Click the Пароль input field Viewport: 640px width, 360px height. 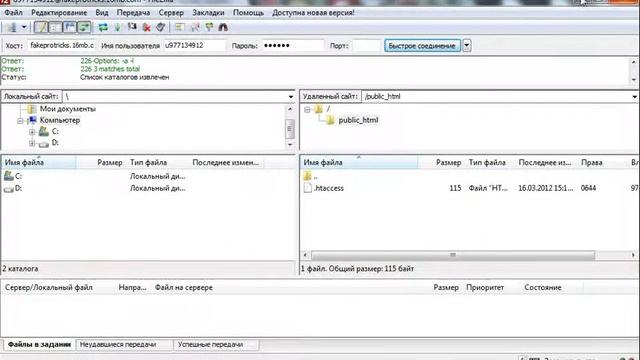point(293,45)
